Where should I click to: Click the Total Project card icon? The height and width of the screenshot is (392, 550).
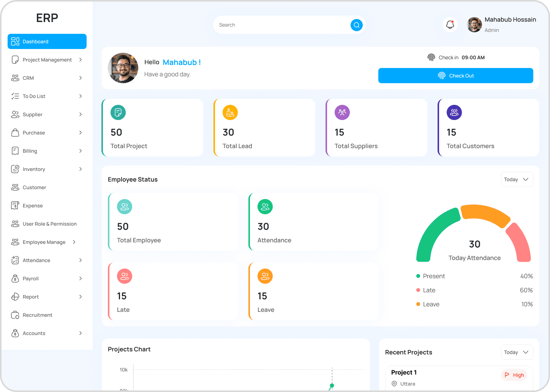point(118,112)
